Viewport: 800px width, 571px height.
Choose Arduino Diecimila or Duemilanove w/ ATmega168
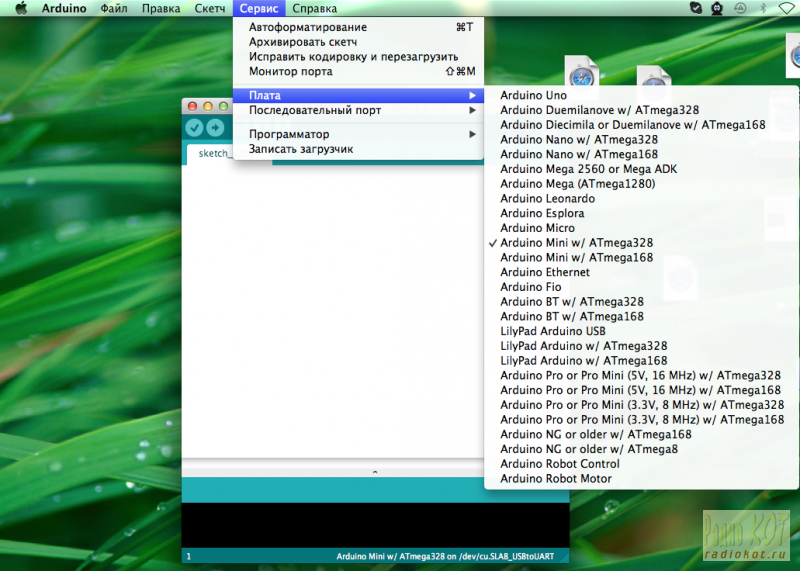click(641, 125)
